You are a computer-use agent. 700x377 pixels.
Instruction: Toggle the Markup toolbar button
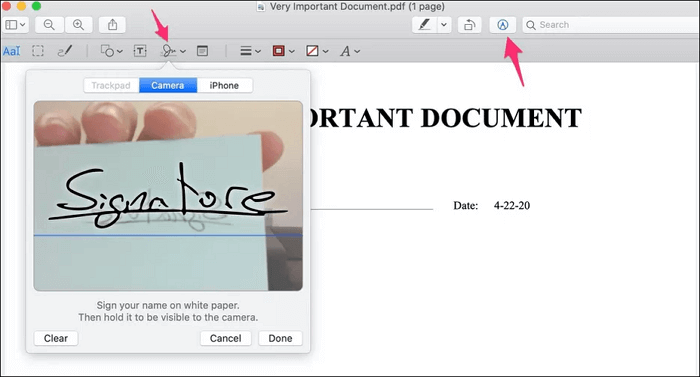(503, 25)
